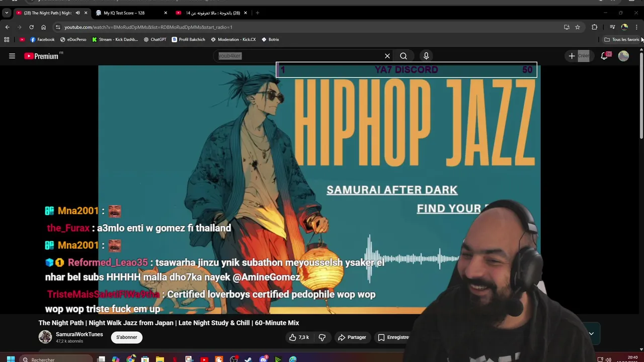Open the browser extensions puzzle icon
Viewport: 644px width, 362px height.
(594, 27)
